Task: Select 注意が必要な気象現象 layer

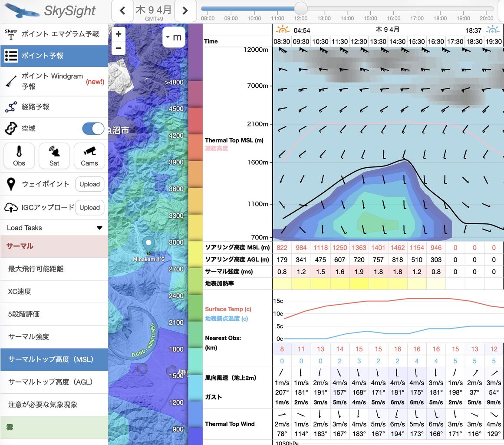Action: pos(54,405)
